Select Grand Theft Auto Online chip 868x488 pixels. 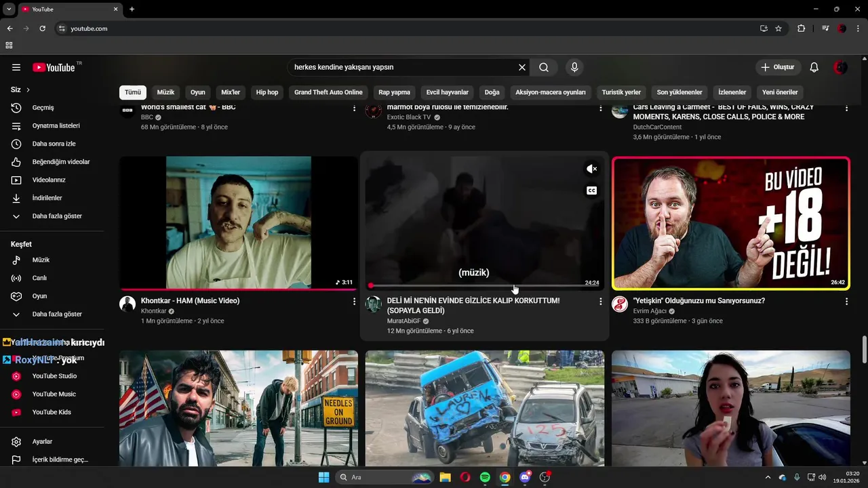(328, 92)
